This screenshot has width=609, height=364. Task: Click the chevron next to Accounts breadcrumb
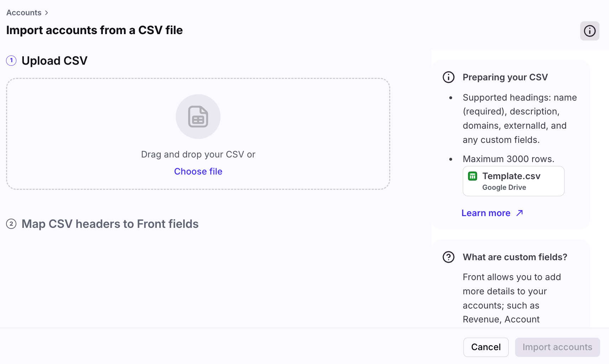coord(46,13)
